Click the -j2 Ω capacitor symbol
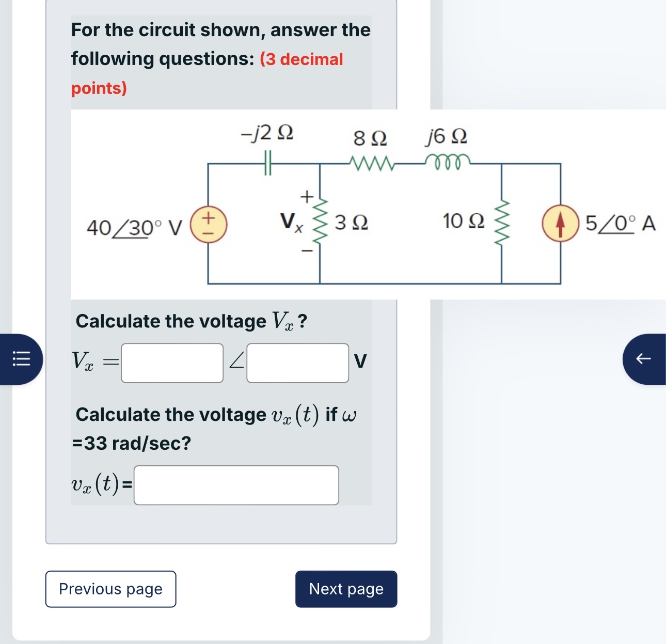Viewport: 666px width, 644px height. click(266, 163)
